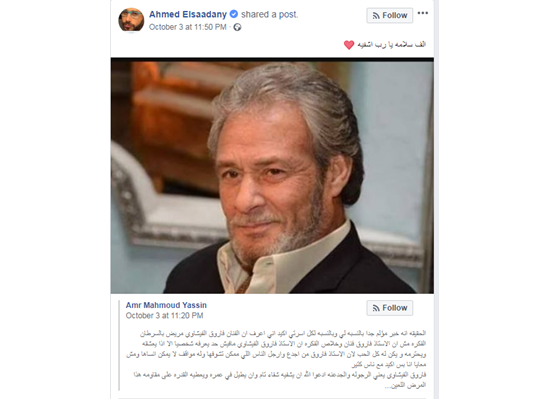Click the feed icon inside Ahmed Elsaadany's Follow button
The height and width of the screenshot is (400, 550).
click(376, 16)
